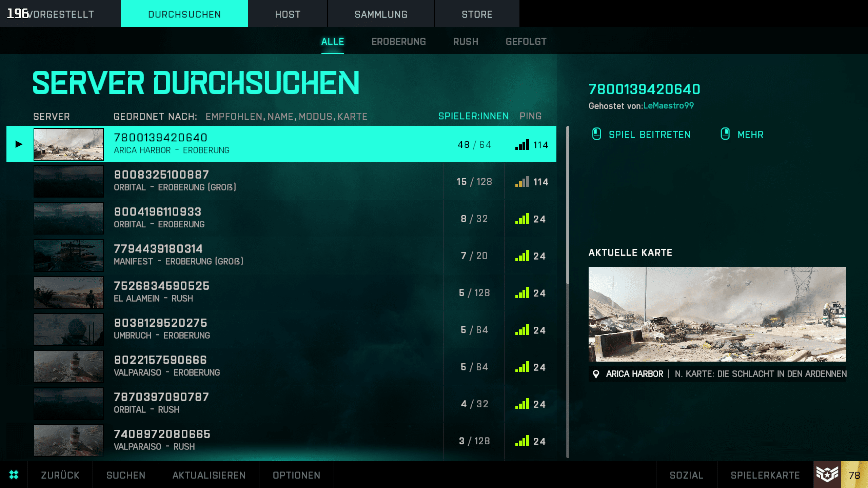Open host profile LeMaestro99 link
Screen dimensions: 868x488
pos(668,106)
